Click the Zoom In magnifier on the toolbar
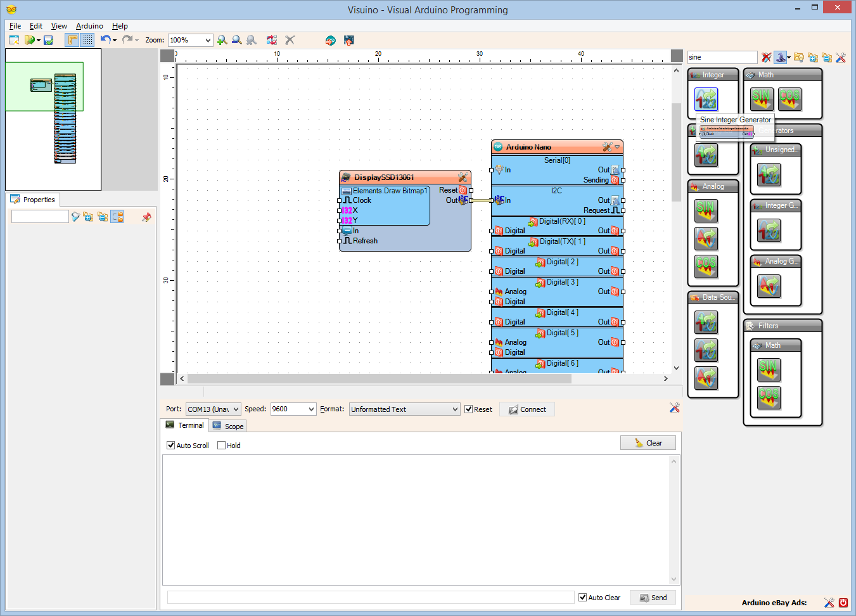Viewport: 856px width, 616px height. click(222, 40)
